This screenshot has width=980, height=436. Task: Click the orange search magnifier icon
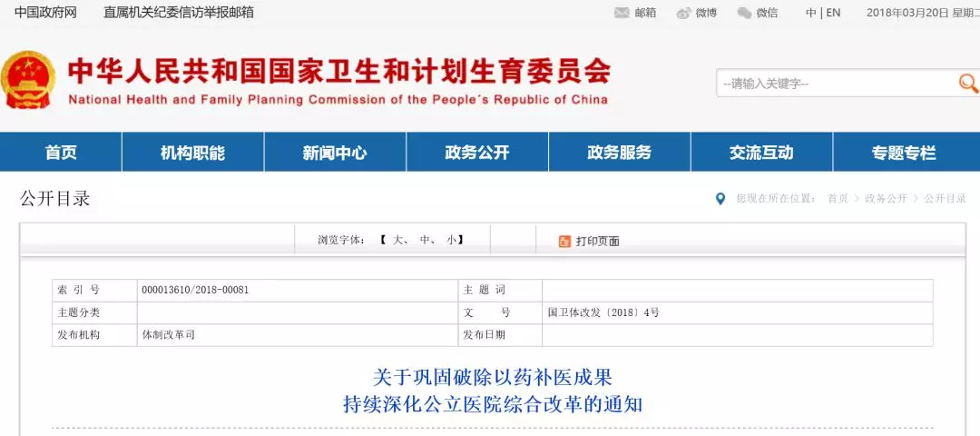click(968, 83)
